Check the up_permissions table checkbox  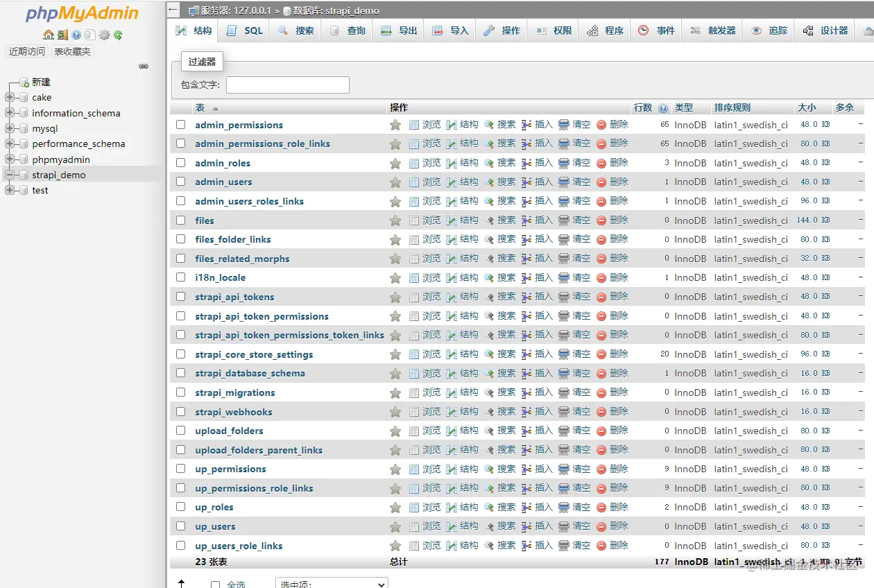(x=181, y=469)
